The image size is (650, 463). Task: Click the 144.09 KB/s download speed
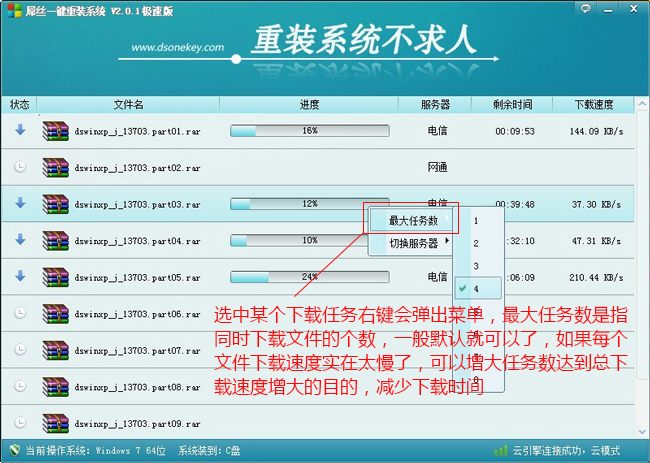[x=596, y=131]
